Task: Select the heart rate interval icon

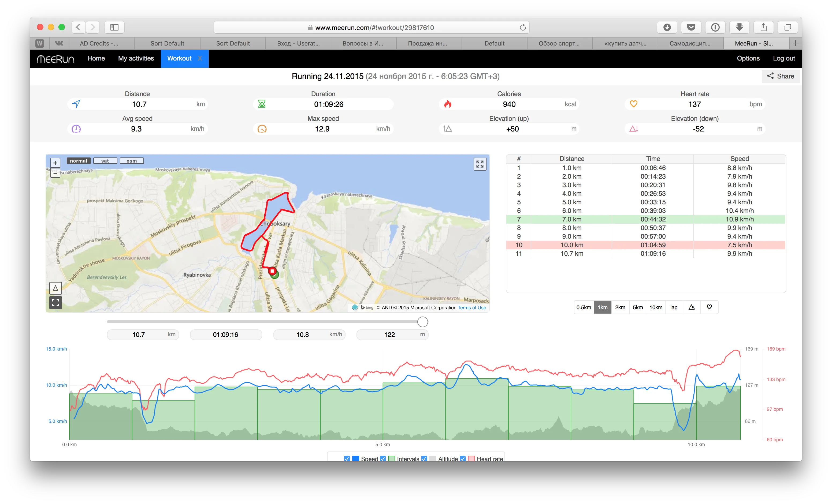Action: [x=709, y=307]
